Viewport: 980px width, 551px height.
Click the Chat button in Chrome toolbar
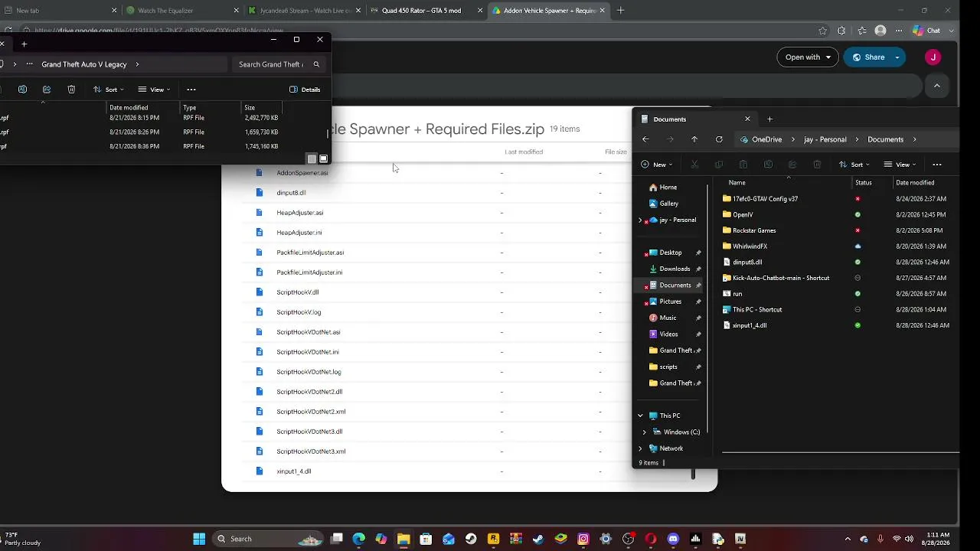[x=926, y=31]
